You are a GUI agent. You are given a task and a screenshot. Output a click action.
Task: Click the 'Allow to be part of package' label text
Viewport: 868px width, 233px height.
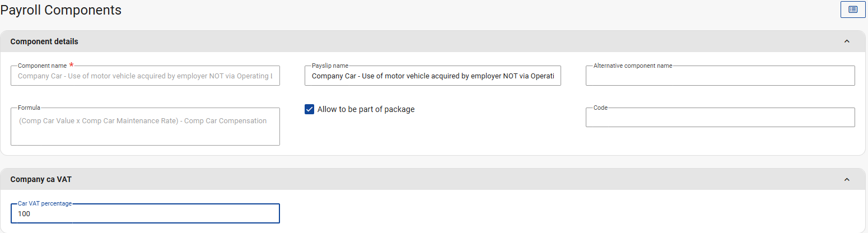(x=366, y=109)
